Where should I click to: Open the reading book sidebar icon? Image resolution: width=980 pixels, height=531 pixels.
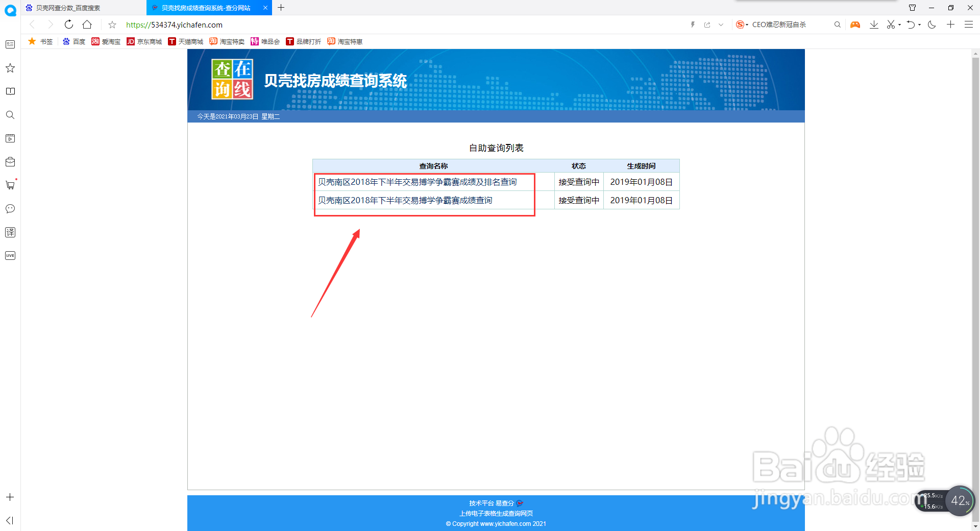pyautogui.click(x=10, y=91)
